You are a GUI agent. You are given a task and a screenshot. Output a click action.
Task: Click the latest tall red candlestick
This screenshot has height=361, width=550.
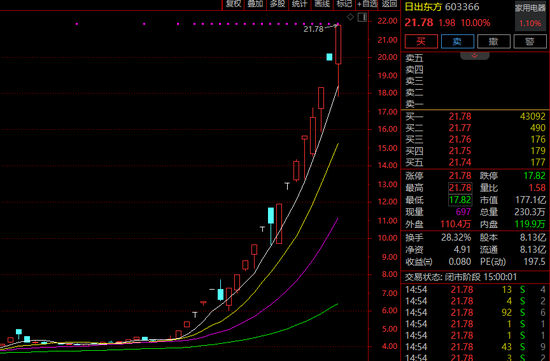tap(338, 45)
